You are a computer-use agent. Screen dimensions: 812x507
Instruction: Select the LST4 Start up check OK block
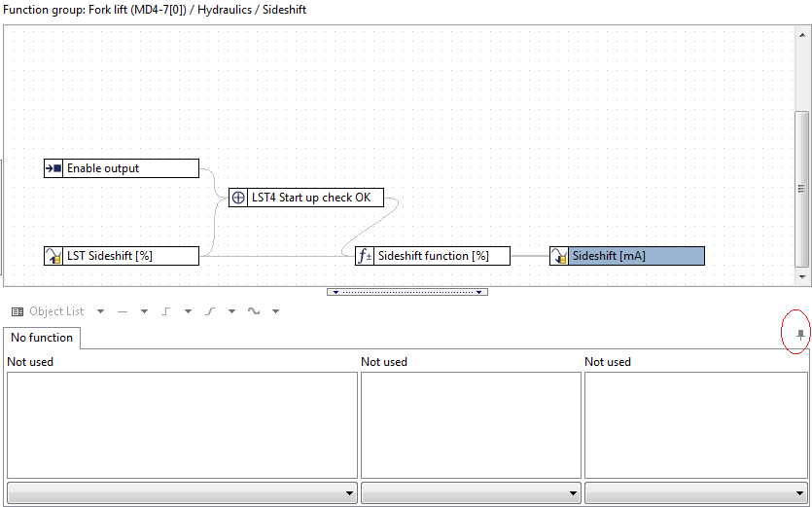pyautogui.click(x=306, y=198)
